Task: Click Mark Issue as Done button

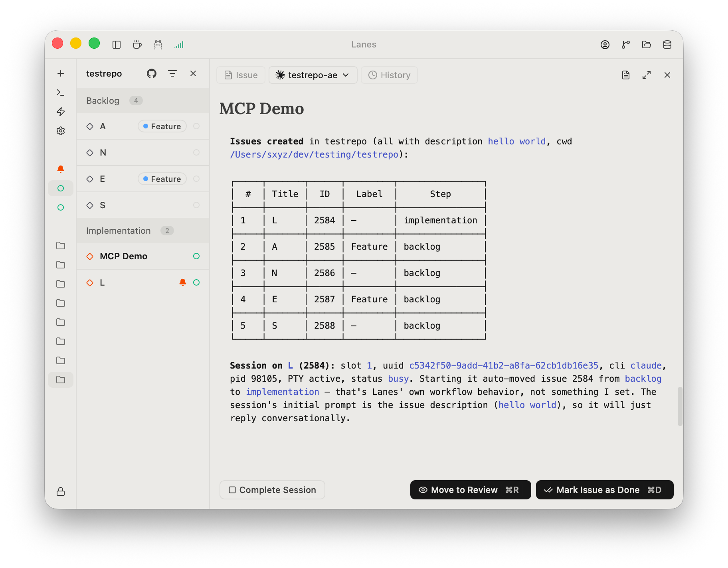Action: (x=605, y=490)
